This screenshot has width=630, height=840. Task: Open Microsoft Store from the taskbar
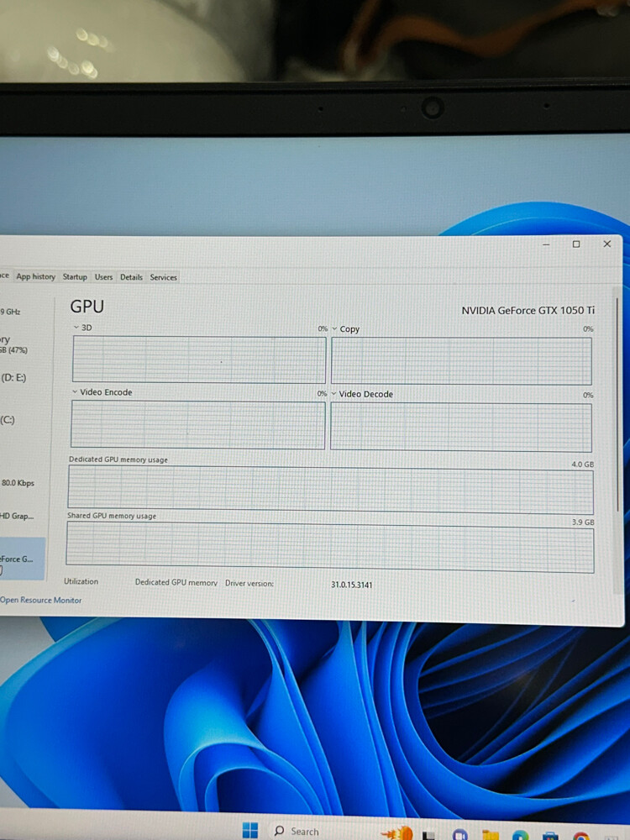(x=551, y=836)
